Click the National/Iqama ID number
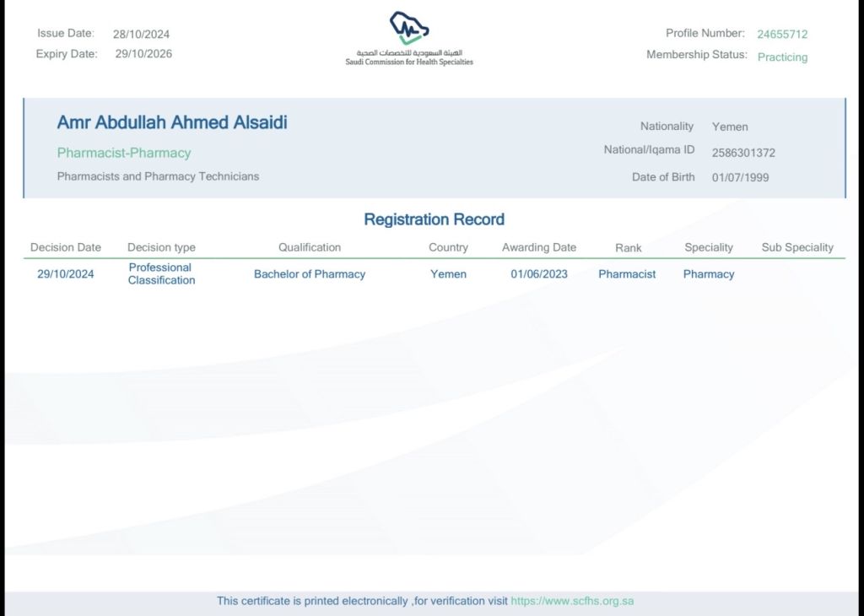 743,153
